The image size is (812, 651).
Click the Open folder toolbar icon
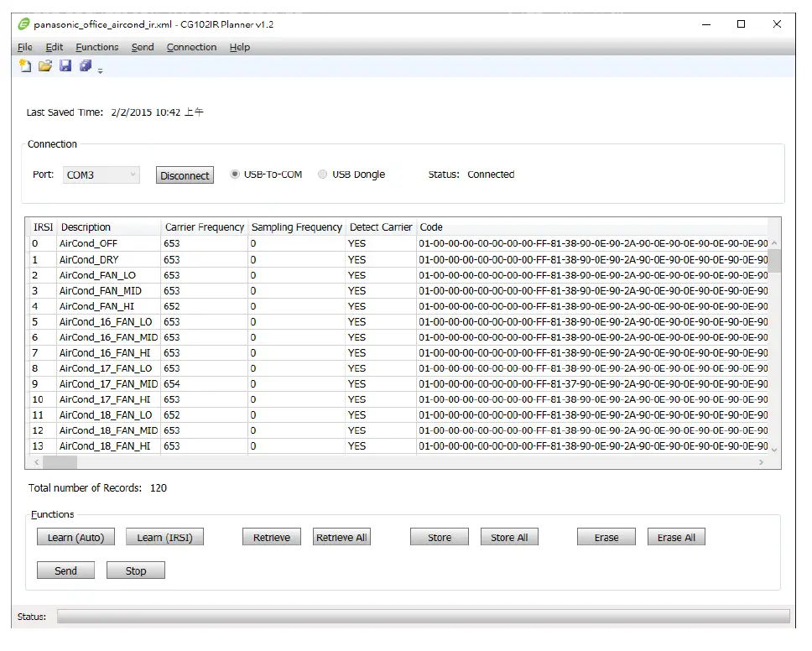(45, 65)
